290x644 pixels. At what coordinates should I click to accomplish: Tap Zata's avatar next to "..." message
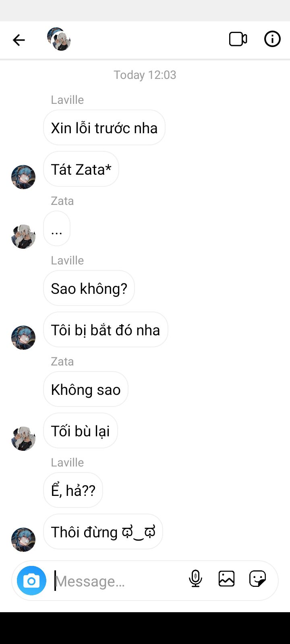point(23,236)
